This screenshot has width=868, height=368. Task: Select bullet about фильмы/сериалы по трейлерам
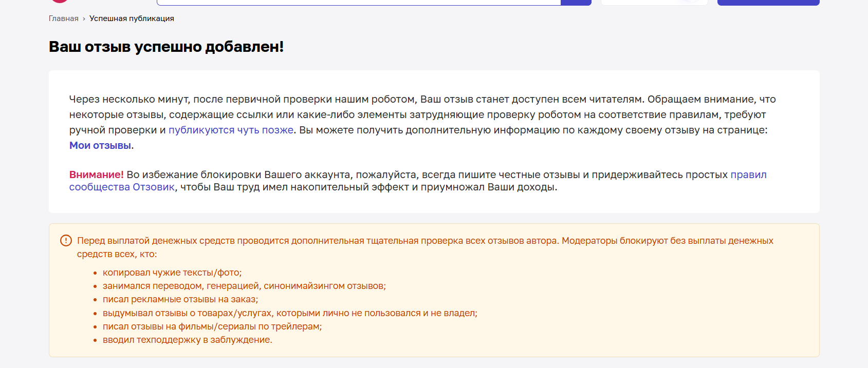[x=212, y=326]
